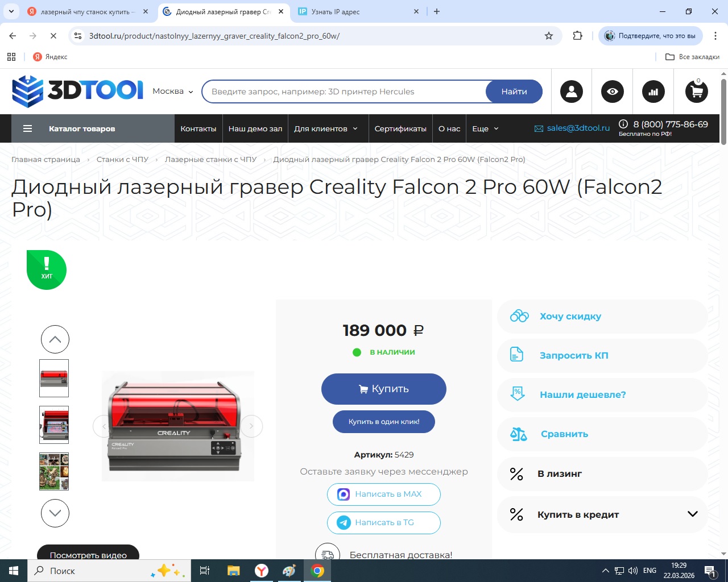728x582 pixels.
Task: Expand the Москва city dropdown
Action: click(173, 92)
